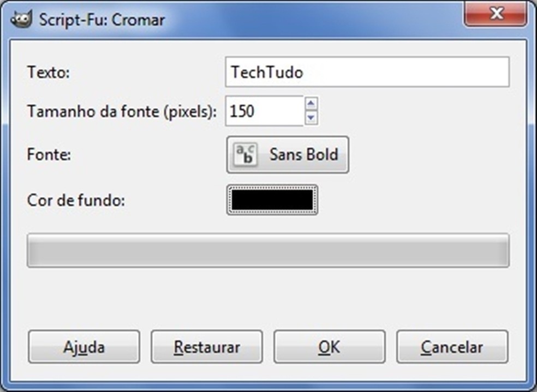
Task: Close the Script-Fu: Cromar dialog
Action: [496, 14]
